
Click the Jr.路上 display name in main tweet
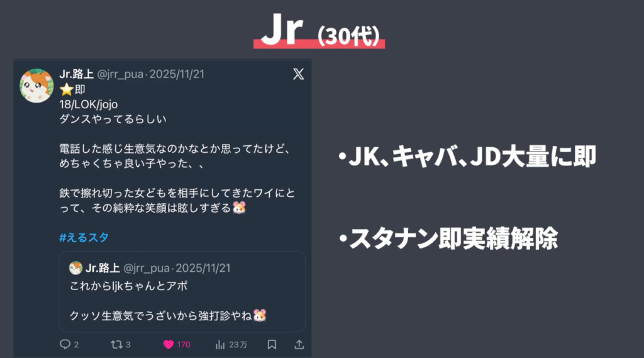coord(76,74)
